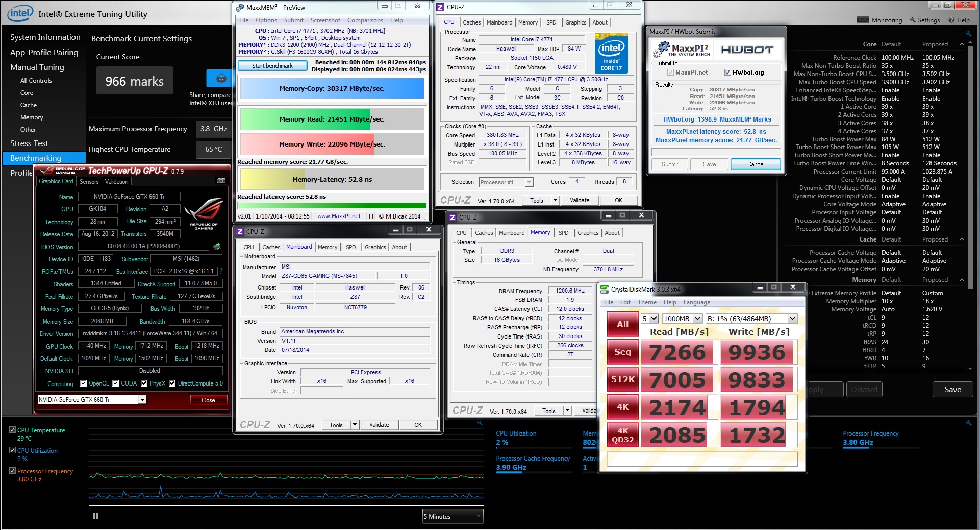
Task: Toggle the HWbot.org submit checkbox
Action: point(728,73)
